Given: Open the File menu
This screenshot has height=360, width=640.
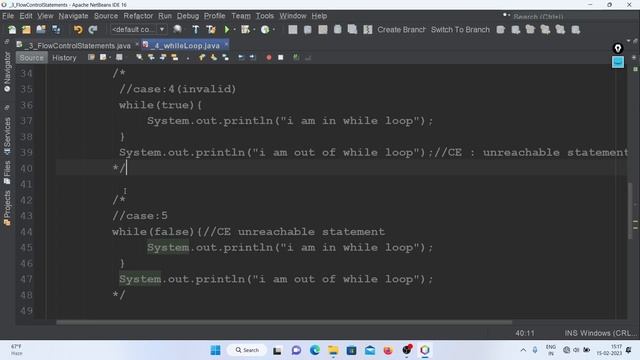Looking at the screenshot, I should (x=8, y=16).
